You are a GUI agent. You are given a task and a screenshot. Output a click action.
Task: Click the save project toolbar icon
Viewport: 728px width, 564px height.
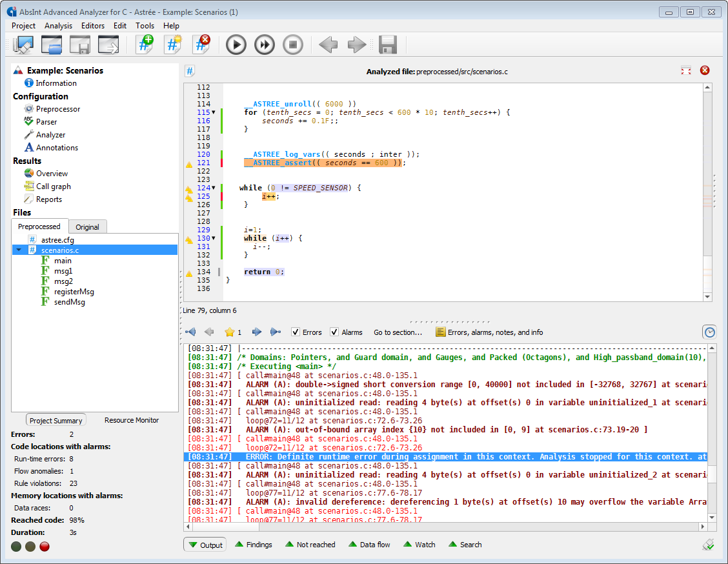(80, 45)
